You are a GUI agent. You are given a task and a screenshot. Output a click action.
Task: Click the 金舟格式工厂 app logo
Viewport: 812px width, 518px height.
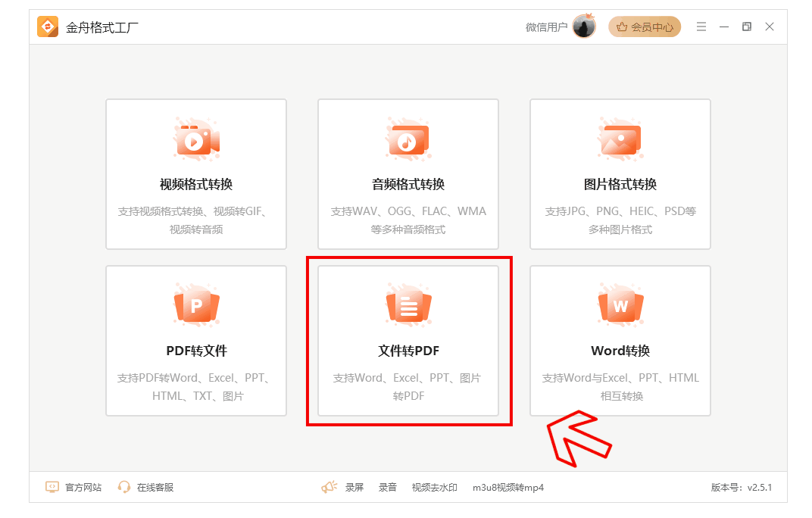pos(48,27)
